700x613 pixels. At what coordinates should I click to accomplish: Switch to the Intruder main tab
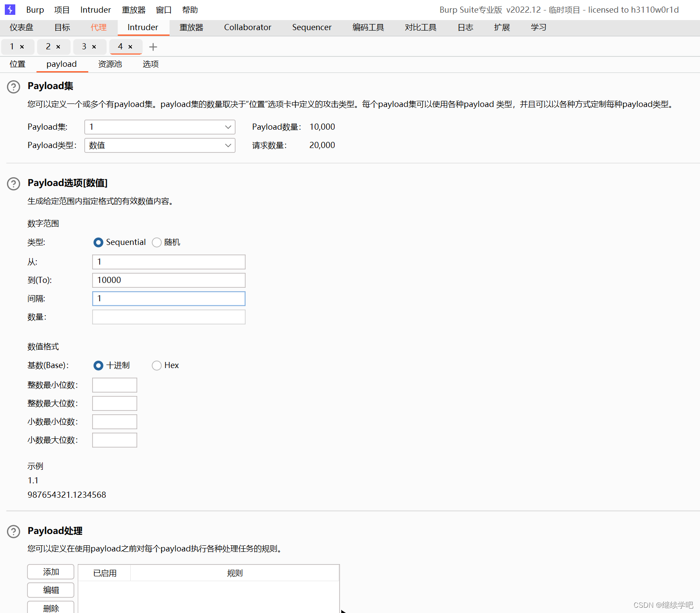[143, 27]
